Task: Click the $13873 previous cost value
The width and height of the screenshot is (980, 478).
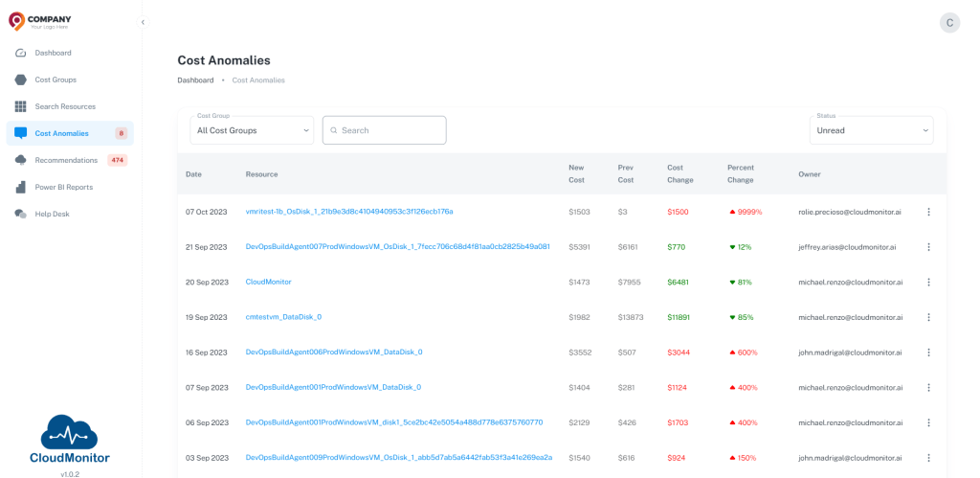Action: (631, 317)
